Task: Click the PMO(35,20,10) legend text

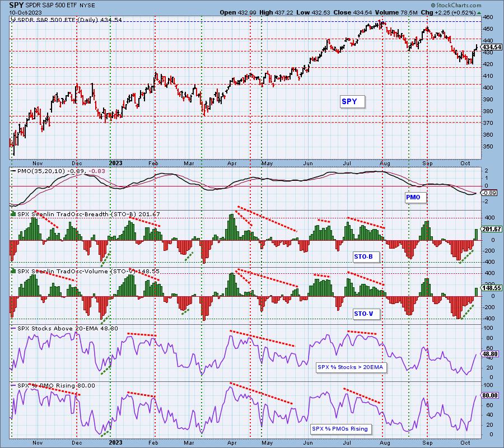Action: tap(41, 171)
